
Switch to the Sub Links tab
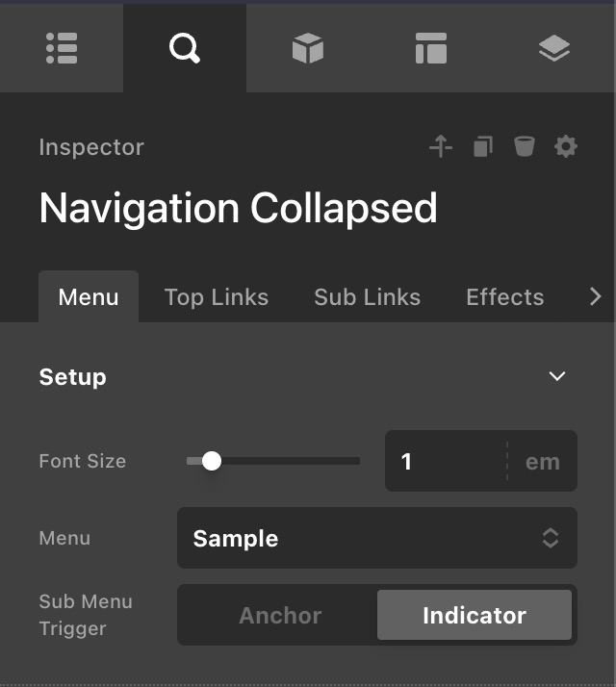(367, 296)
